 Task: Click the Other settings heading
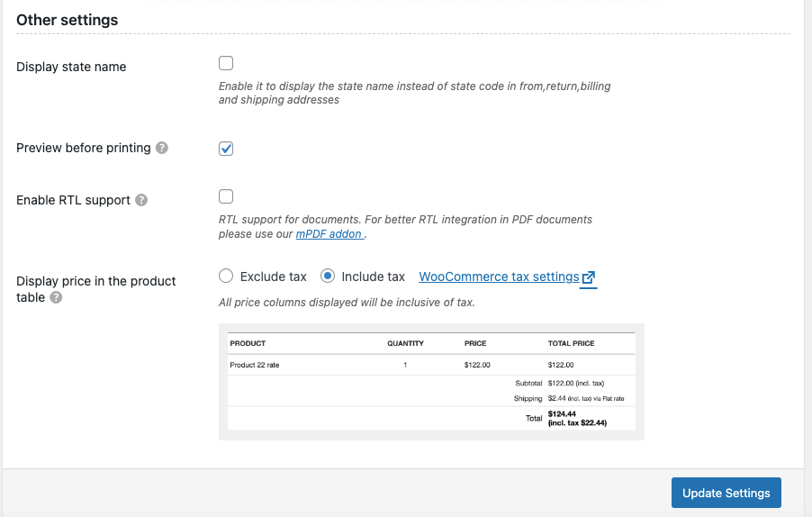[68, 20]
